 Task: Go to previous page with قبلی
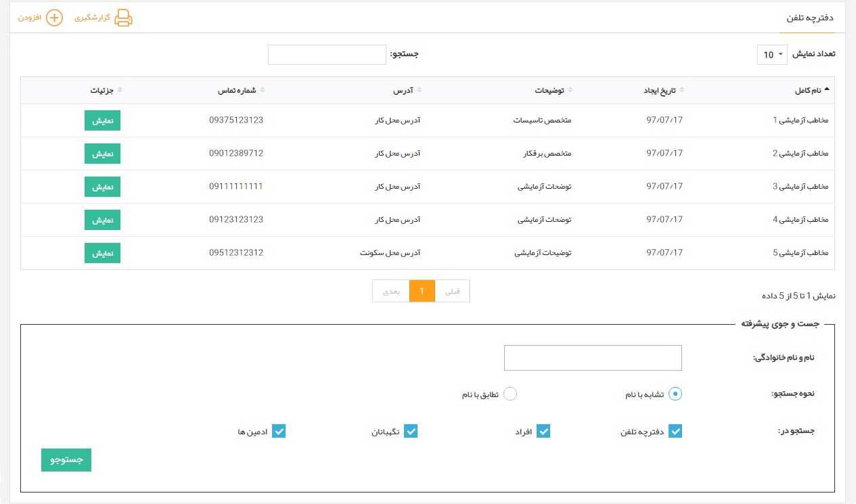[452, 291]
